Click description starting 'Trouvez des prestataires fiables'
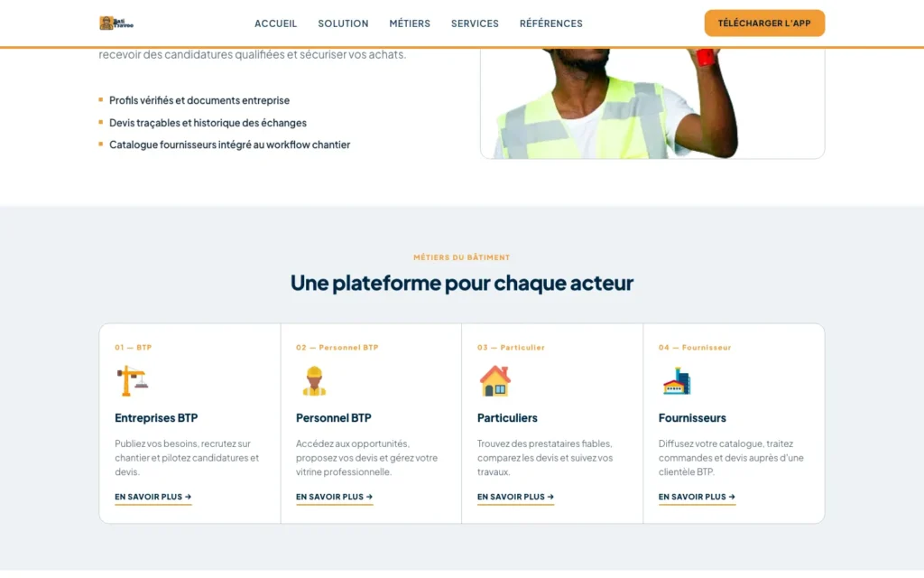The height and width of the screenshot is (578, 924). [x=545, y=458]
